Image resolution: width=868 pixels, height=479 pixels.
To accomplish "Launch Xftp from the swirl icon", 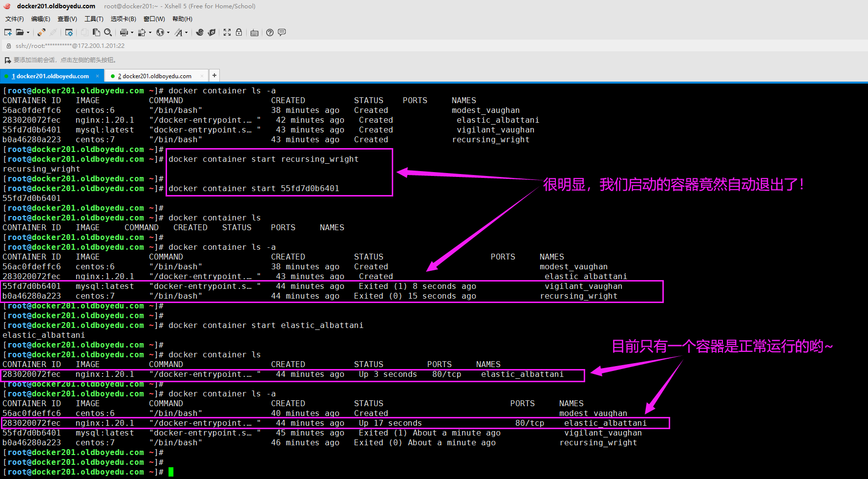I will pyautogui.click(x=200, y=32).
